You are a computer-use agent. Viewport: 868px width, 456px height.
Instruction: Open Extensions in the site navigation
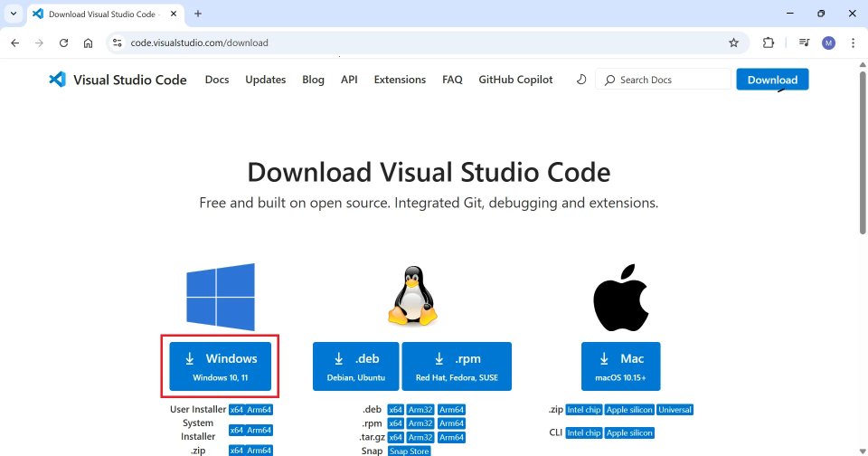click(x=400, y=80)
